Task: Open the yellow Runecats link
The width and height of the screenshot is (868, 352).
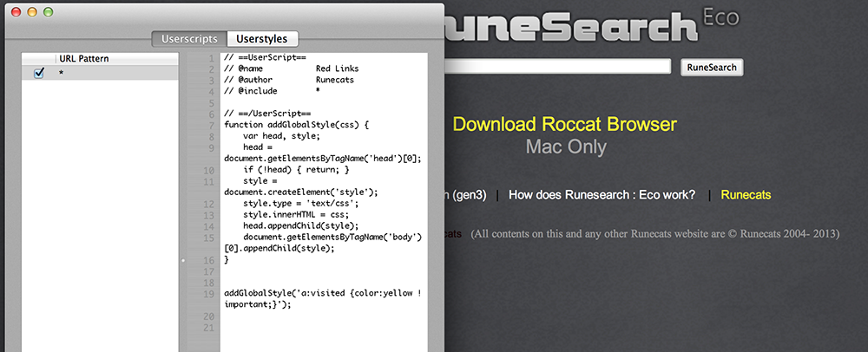Action: (x=746, y=194)
